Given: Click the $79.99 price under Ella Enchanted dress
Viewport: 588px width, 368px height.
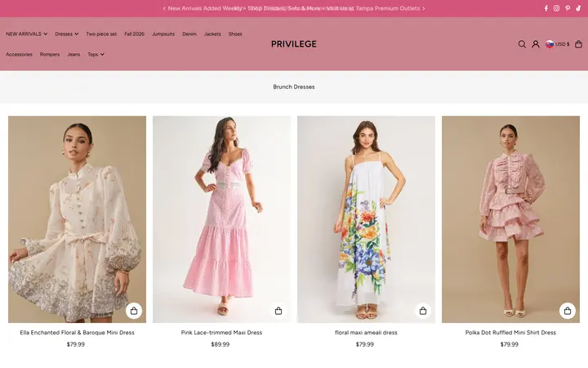Looking at the screenshot, I should pos(76,344).
